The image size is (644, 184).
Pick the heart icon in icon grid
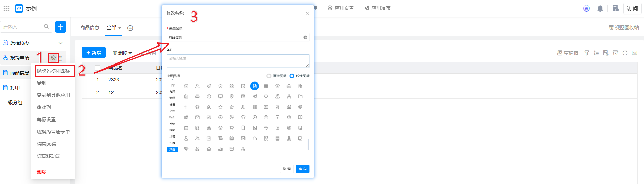pyautogui.click(x=266, y=97)
